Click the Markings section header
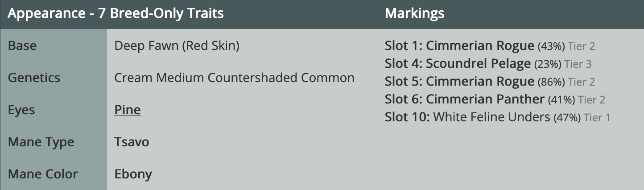Screen dimensions: 644x190 [415, 13]
